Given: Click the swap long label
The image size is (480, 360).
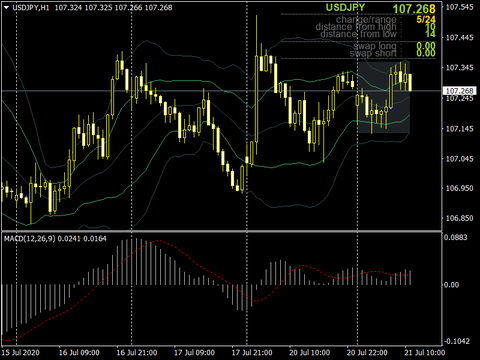Looking at the screenshot, I should point(375,46).
